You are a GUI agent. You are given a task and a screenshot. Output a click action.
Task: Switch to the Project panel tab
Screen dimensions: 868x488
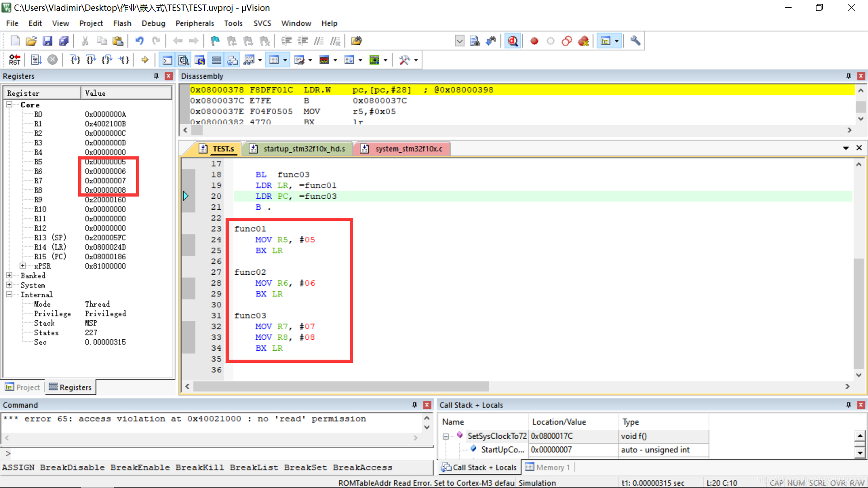click(x=23, y=387)
